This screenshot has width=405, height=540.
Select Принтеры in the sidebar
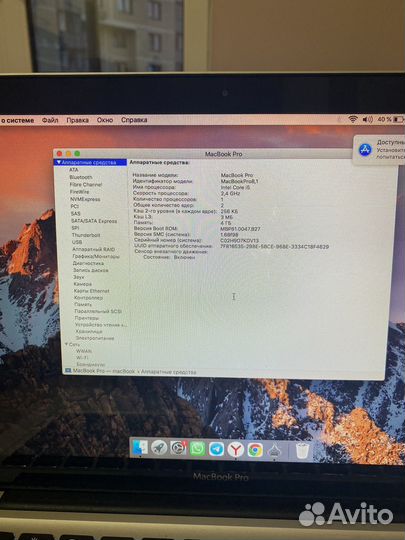[x=87, y=318]
